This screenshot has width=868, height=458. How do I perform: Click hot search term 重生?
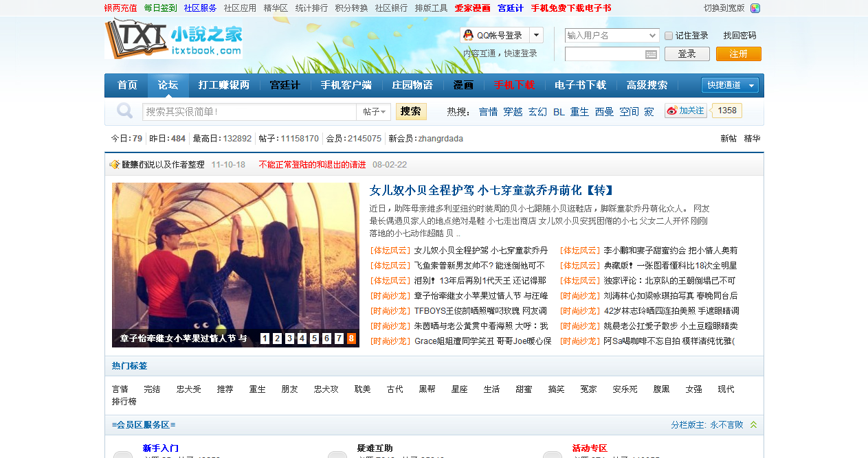click(x=579, y=111)
